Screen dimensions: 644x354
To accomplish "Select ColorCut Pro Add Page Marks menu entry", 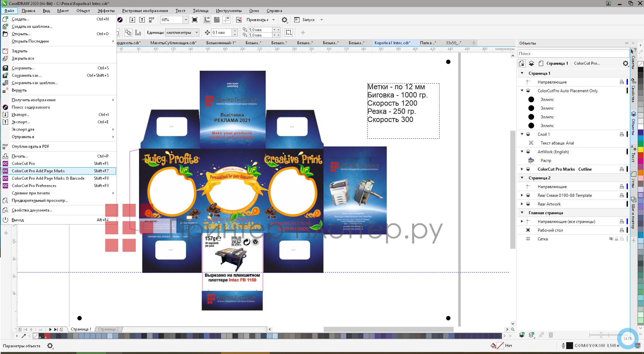I will click(x=39, y=171).
